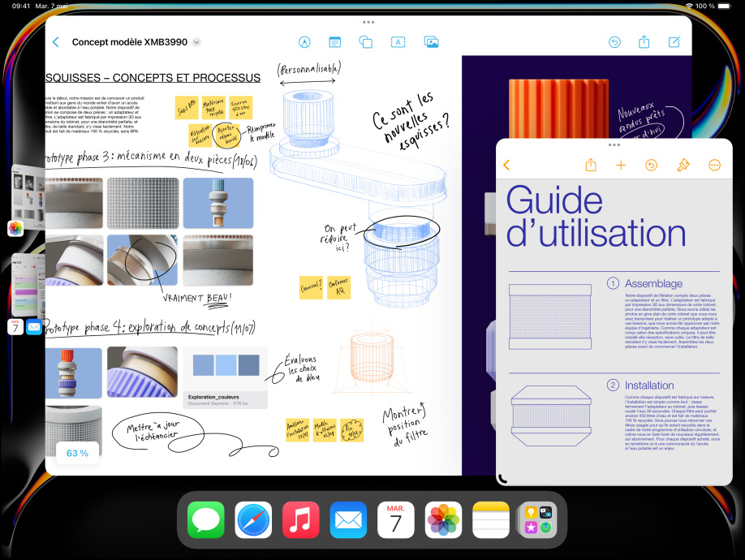The width and height of the screenshot is (745, 560).
Task: Open the shapes library icon
Action: pyautogui.click(x=365, y=42)
